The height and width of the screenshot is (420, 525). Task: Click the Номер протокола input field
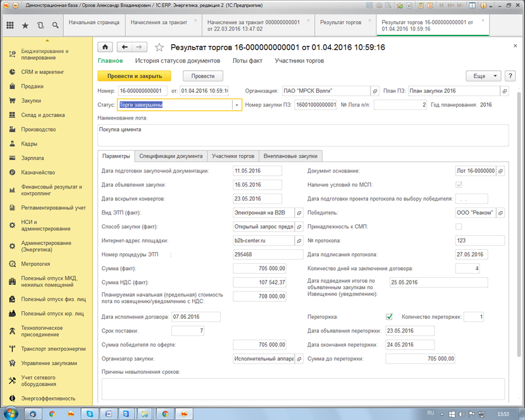pyautogui.click(x=479, y=240)
